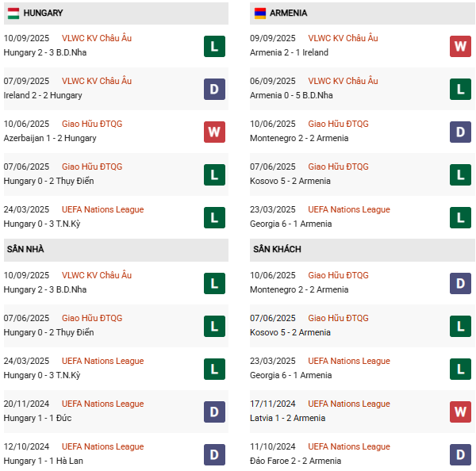Click W badge beside Latvia 1 - 2 Armenia
Screen dimensions: 476x471
click(x=460, y=412)
